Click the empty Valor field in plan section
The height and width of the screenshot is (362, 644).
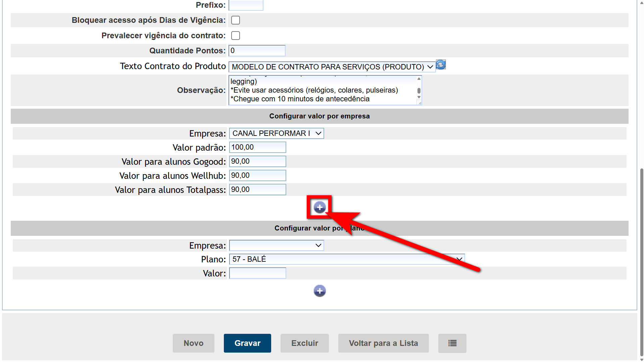257,273
